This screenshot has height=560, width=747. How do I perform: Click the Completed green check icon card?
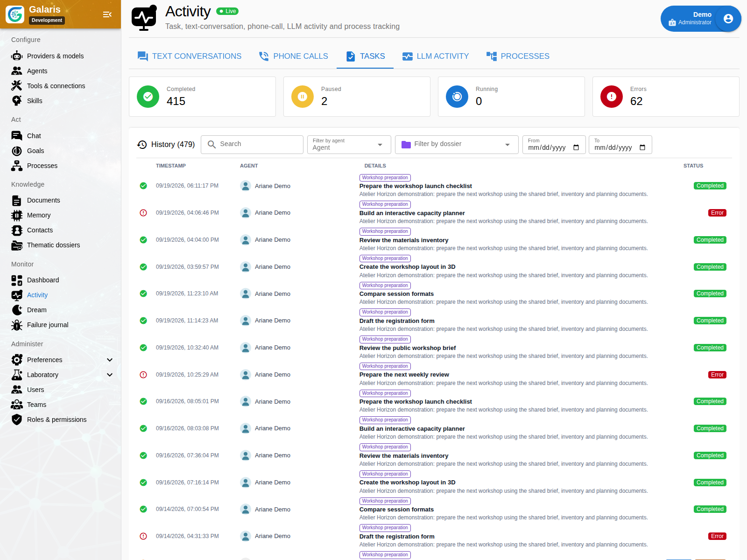click(148, 97)
